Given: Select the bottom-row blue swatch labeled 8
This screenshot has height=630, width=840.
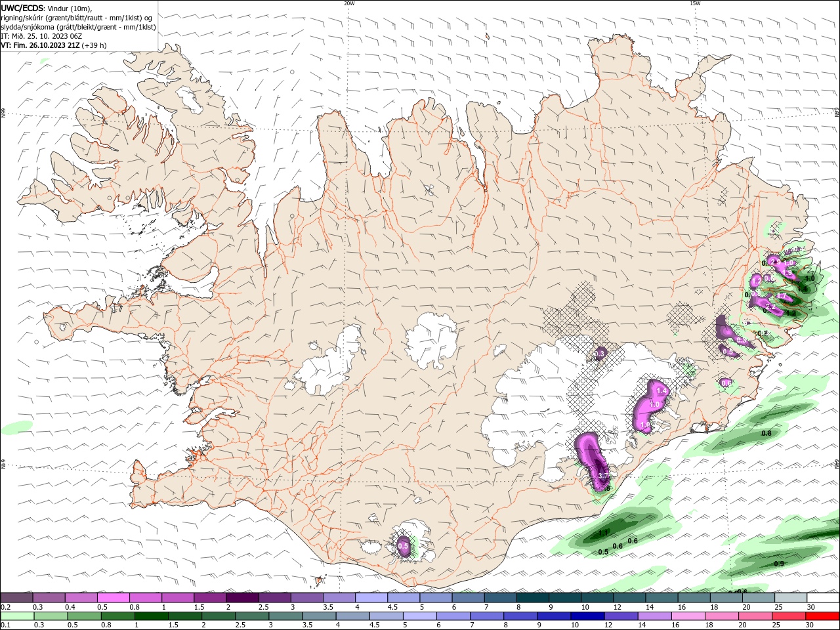Looking at the screenshot, I should pyautogui.click(x=520, y=616).
